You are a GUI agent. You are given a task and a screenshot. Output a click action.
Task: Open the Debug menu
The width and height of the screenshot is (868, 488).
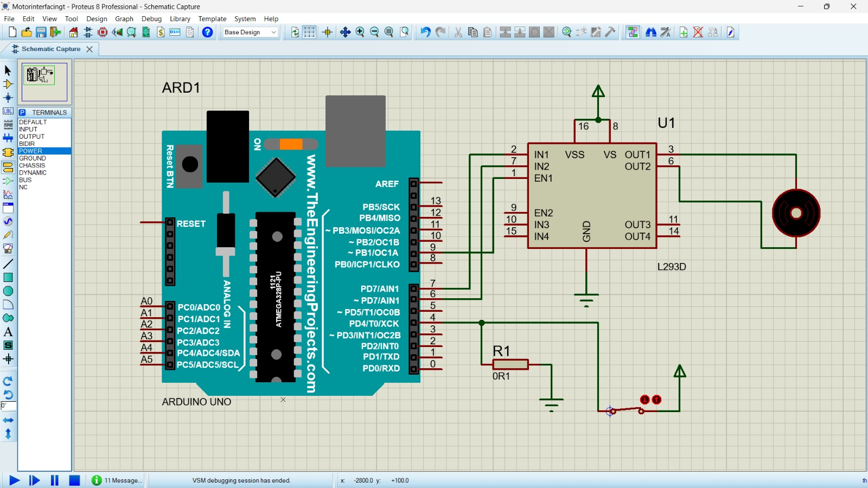coord(151,18)
